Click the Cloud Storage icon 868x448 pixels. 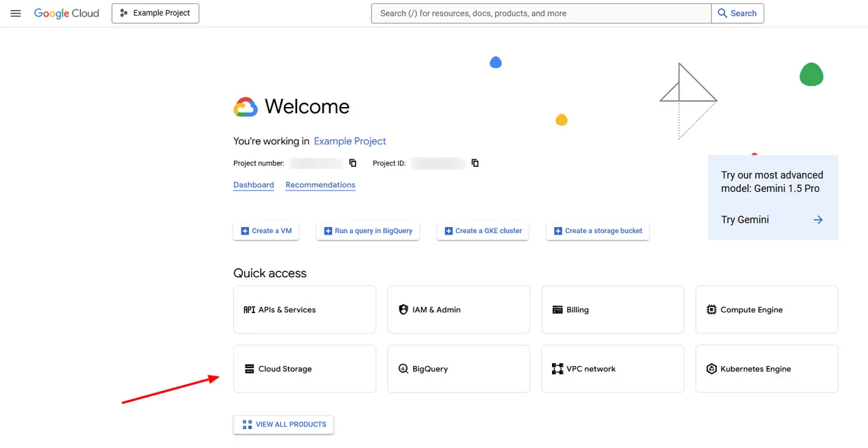tap(249, 369)
